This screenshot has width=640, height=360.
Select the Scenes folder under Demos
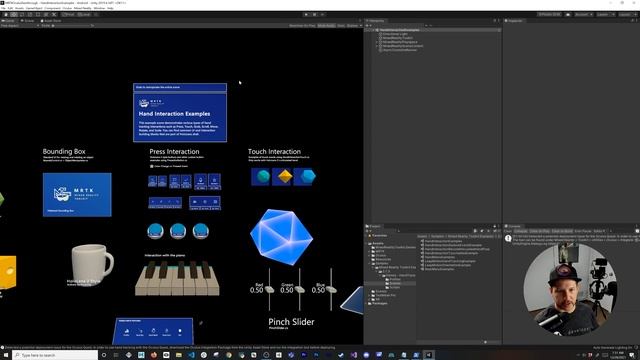coord(394,283)
